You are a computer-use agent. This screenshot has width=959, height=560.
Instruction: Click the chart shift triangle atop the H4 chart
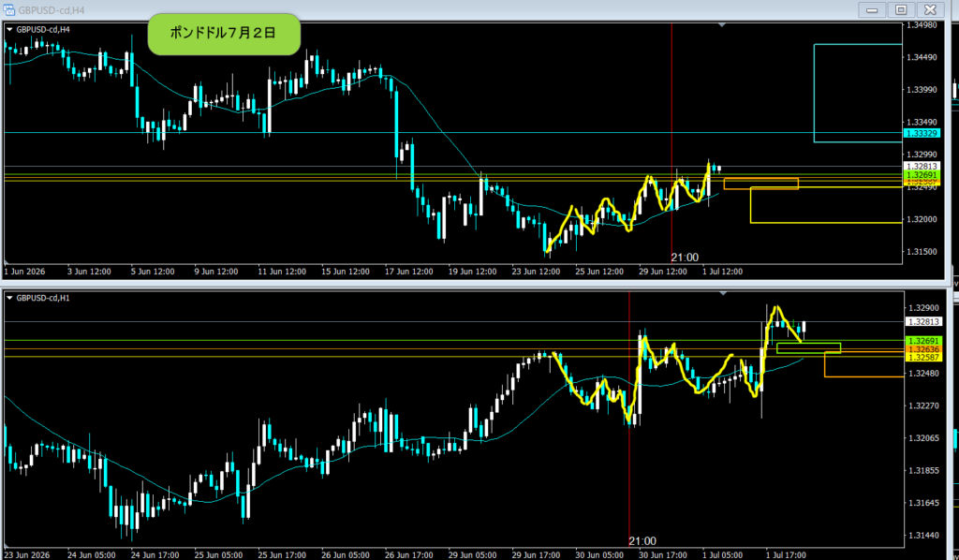722,25
